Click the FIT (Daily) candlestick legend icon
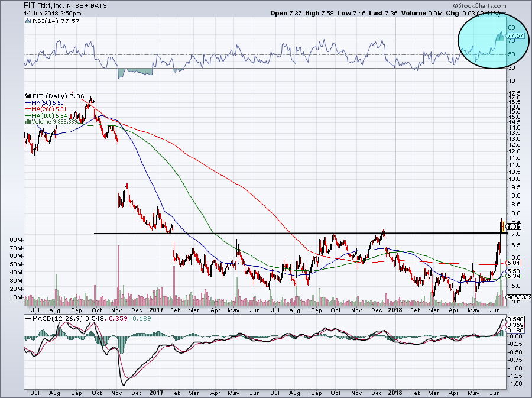The width and height of the screenshot is (532, 398). 27,96
